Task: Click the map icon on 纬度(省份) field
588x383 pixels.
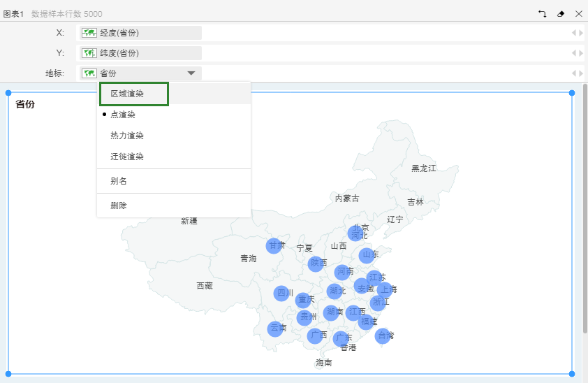Action: [x=89, y=53]
